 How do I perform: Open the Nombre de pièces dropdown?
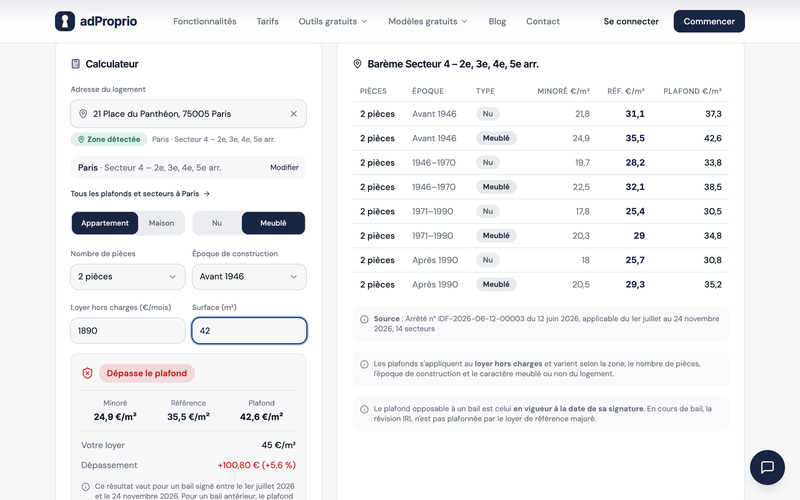pos(128,277)
